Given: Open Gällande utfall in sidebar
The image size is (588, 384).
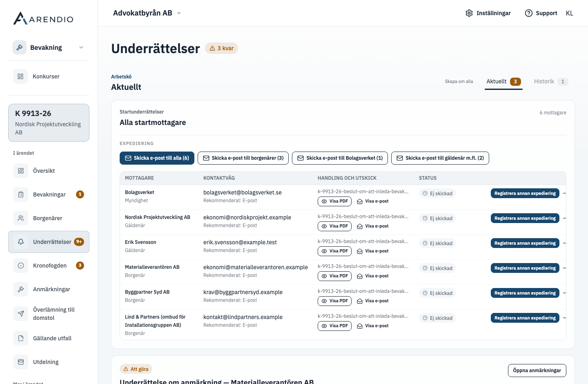Looking at the screenshot, I should (x=49, y=338).
